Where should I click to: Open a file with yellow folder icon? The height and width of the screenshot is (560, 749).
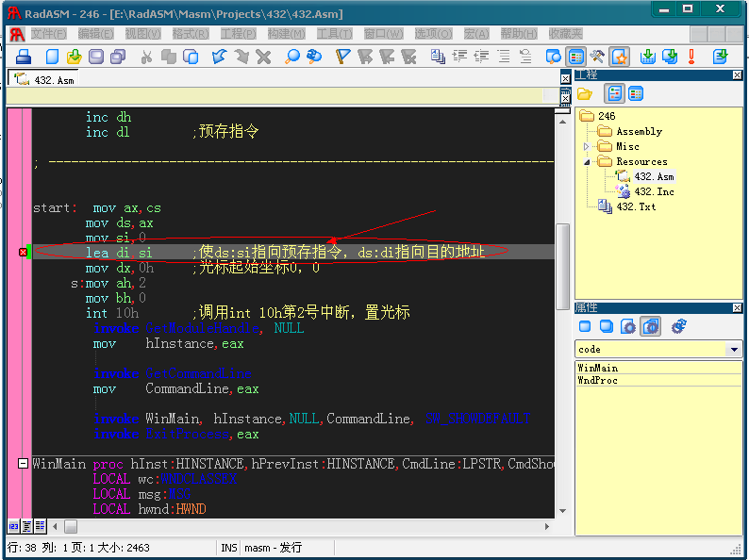(x=74, y=57)
